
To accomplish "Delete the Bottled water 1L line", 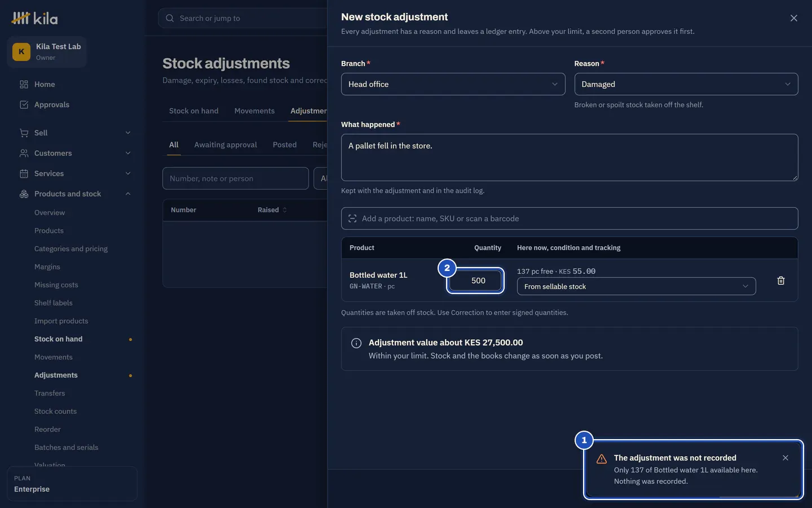I will tap(781, 281).
